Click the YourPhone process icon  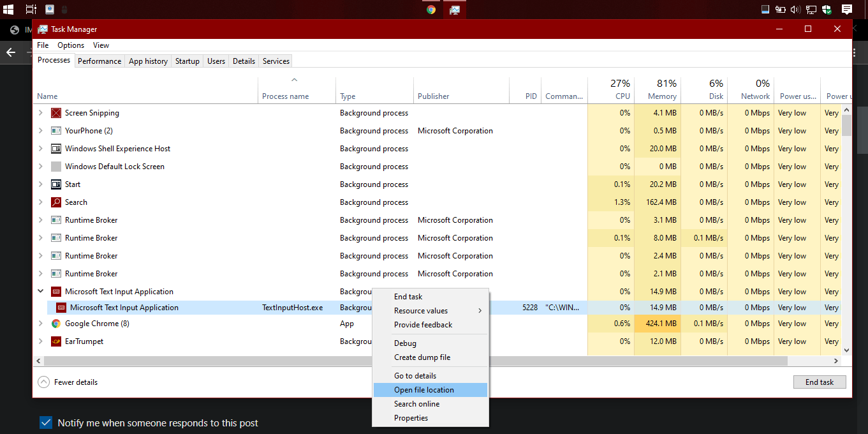[56, 131]
